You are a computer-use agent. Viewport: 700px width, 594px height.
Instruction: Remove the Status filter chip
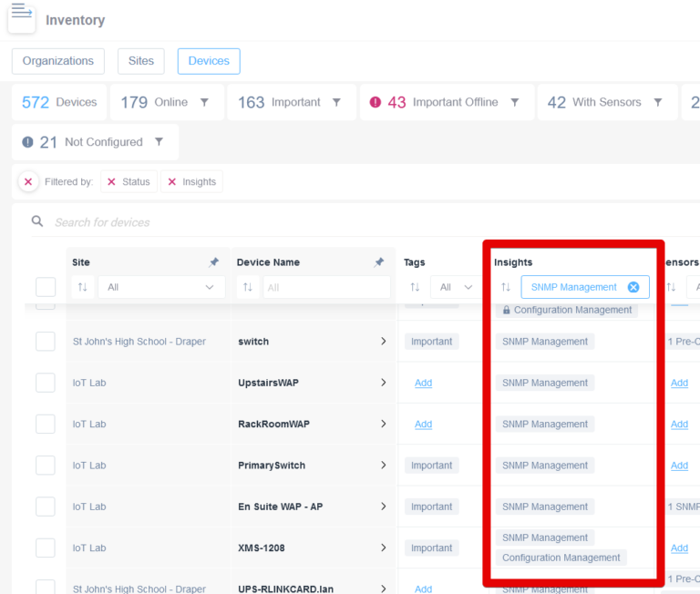click(x=112, y=182)
